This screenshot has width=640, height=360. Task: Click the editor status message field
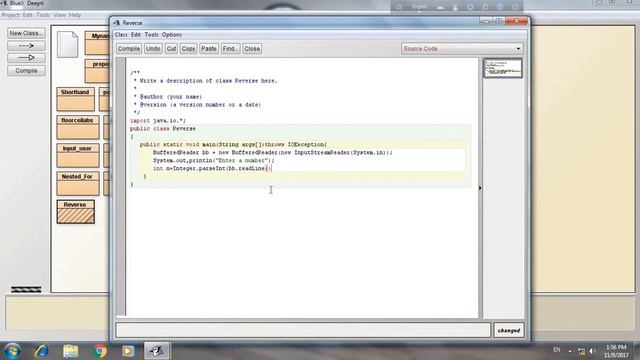[303, 330]
